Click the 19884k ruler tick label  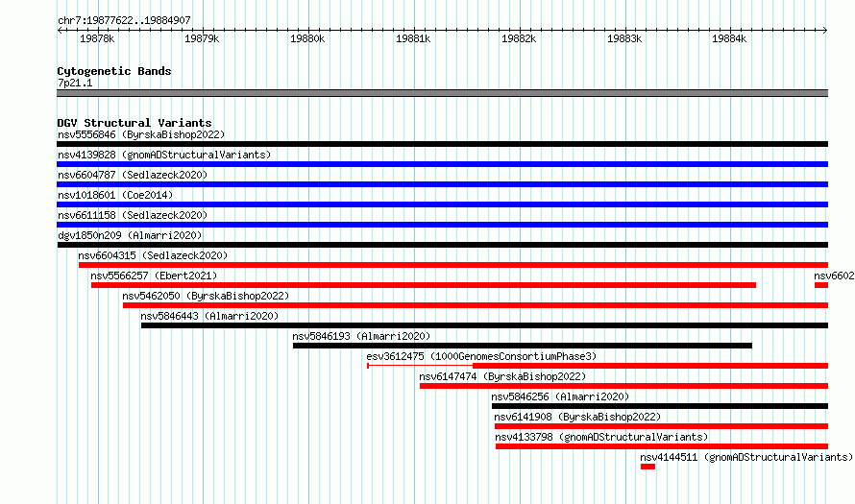[729, 38]
